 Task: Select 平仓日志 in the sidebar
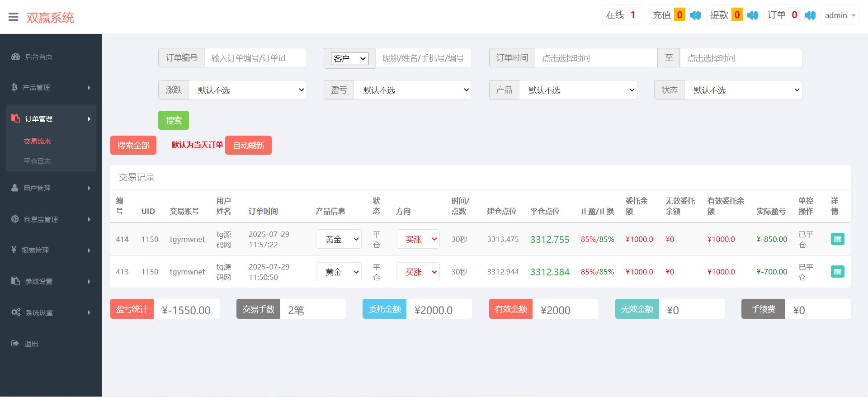point(37,161)
